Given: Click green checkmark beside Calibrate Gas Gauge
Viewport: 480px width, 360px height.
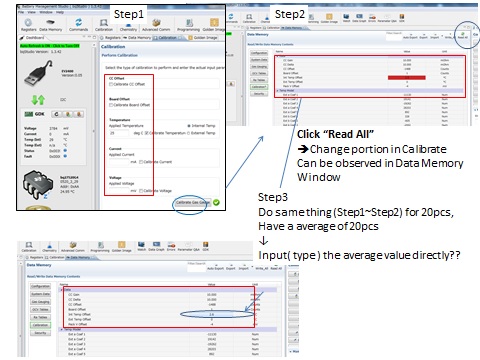Looking at the screenshot, I should pyautogui.click(x=216, y=202).
